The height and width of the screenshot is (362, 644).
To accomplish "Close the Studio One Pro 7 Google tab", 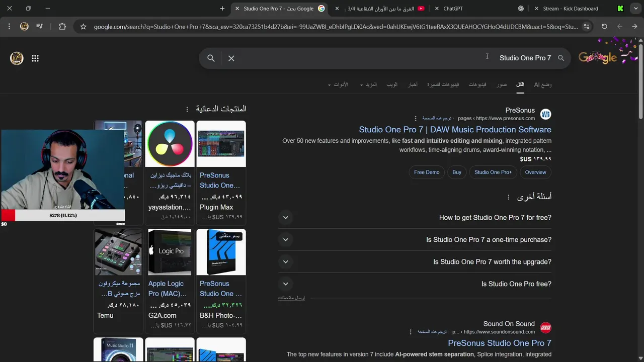I will click(x=237, y=9).
